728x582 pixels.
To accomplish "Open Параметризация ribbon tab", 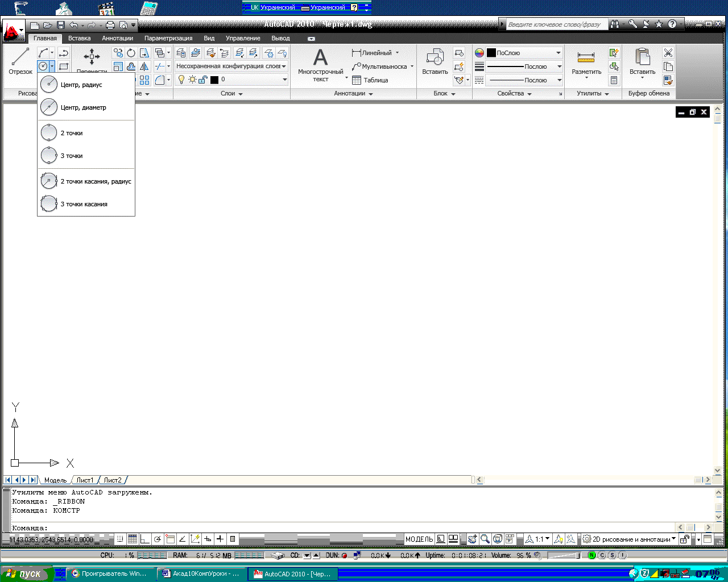I will coord(168,39).
